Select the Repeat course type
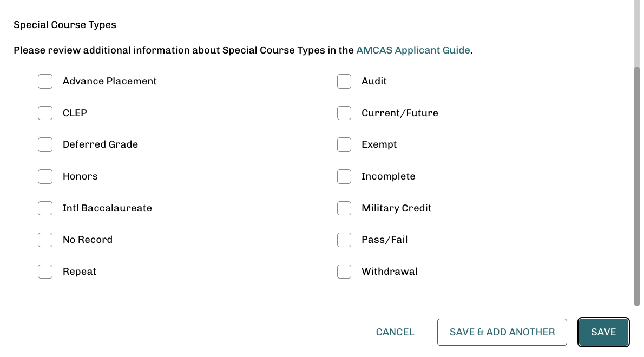This screenshot has width=644, height=357. [45, 271]
